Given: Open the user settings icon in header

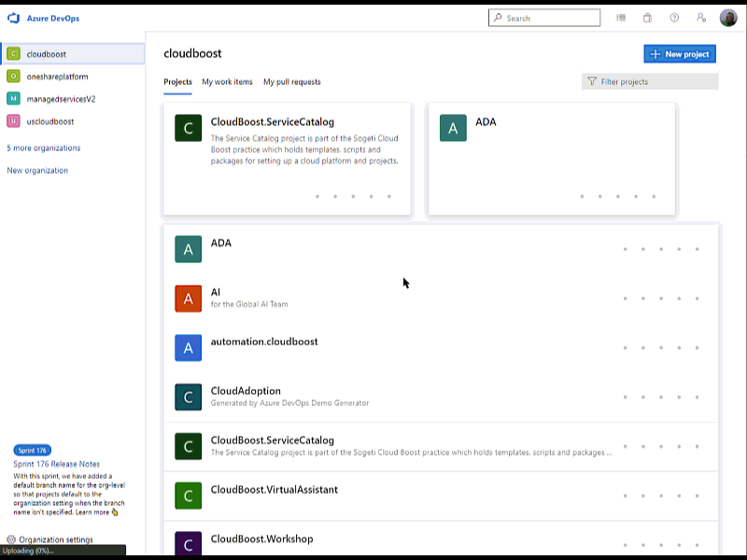Looking at the screenshot, I should [x=701, y=18].
